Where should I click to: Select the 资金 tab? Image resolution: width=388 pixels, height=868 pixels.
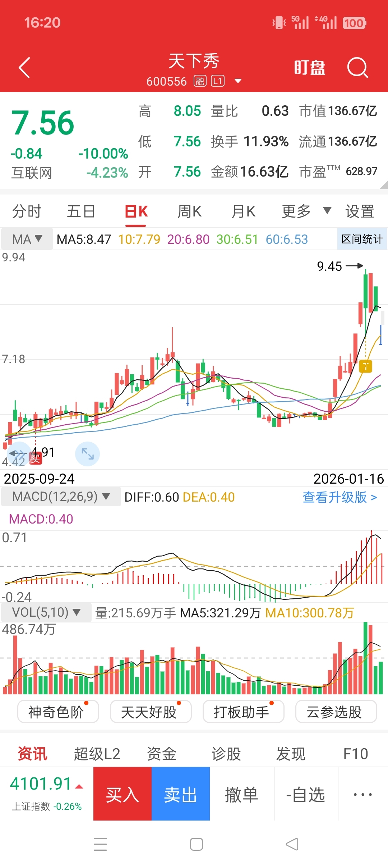(162, 754)
